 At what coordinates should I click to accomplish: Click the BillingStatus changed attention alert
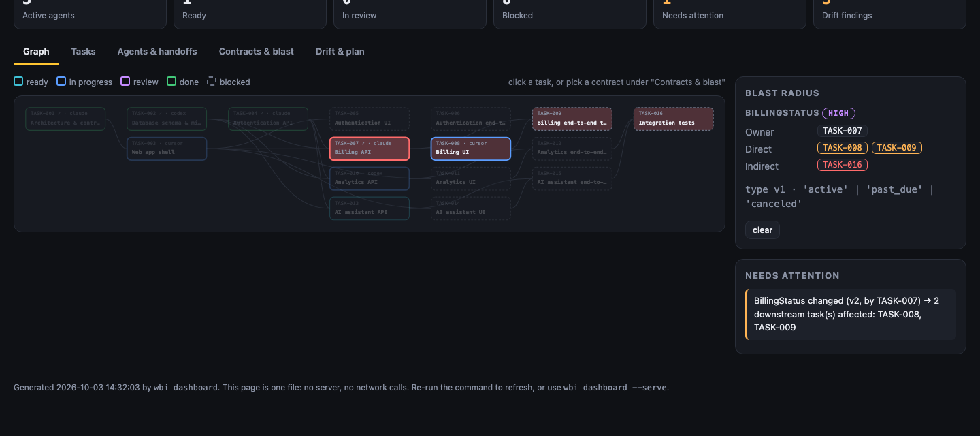(x=851, y=314)
